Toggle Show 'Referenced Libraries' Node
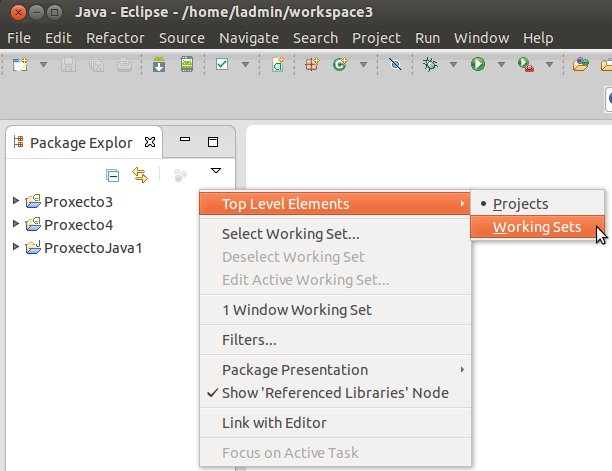This screenshot has height=471, width=612. click(335, 393)
